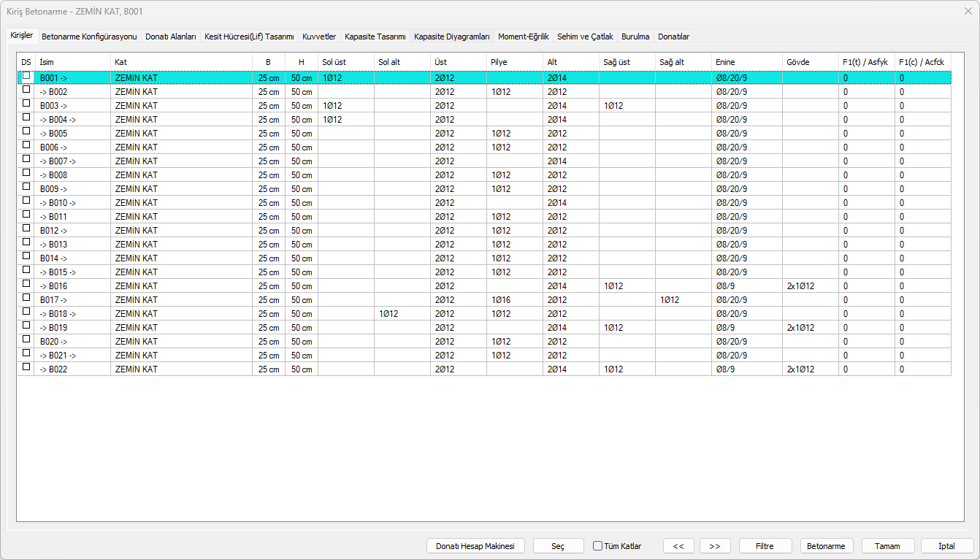Open the Filtre button

[765, 546]
